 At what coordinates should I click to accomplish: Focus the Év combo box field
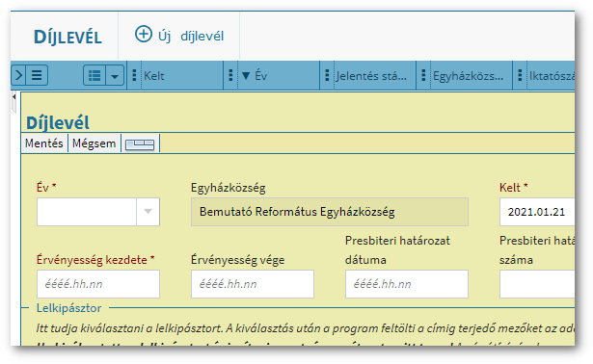pyautogui.click(x=87, y=212)
